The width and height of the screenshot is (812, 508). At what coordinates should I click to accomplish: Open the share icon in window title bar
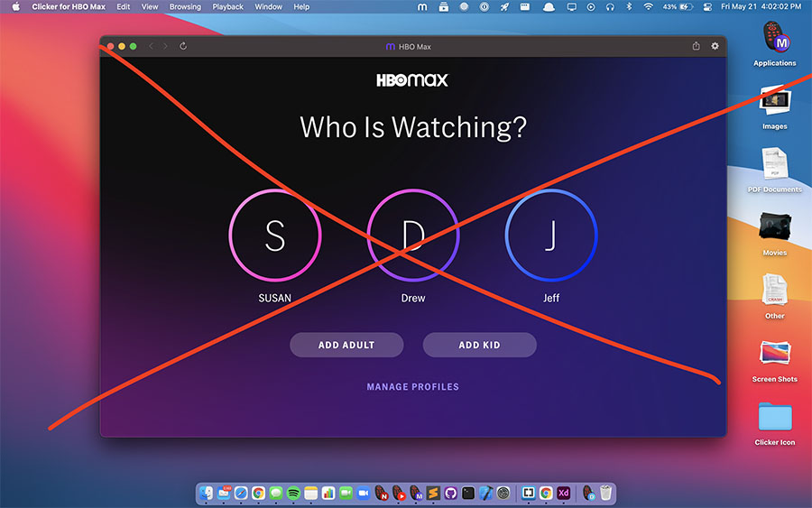click(696, 46)
